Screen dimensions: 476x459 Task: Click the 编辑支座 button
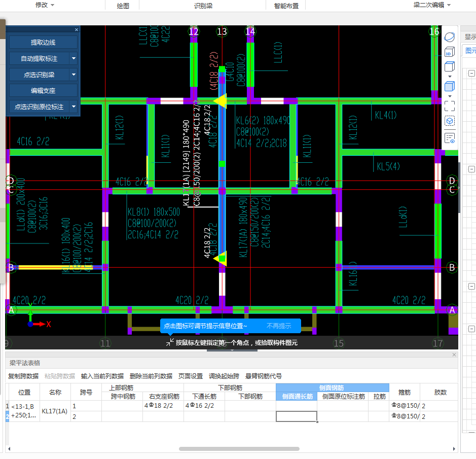[43, 90]
